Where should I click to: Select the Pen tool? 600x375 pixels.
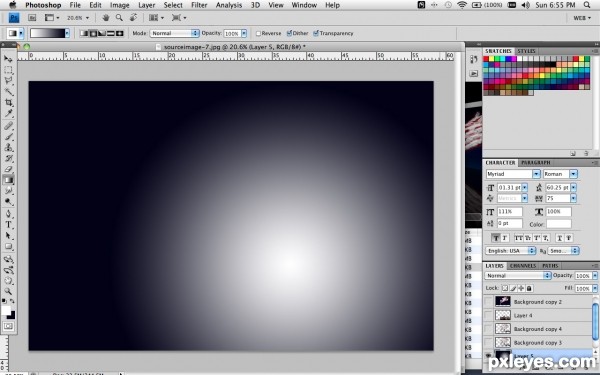point(8,214)
